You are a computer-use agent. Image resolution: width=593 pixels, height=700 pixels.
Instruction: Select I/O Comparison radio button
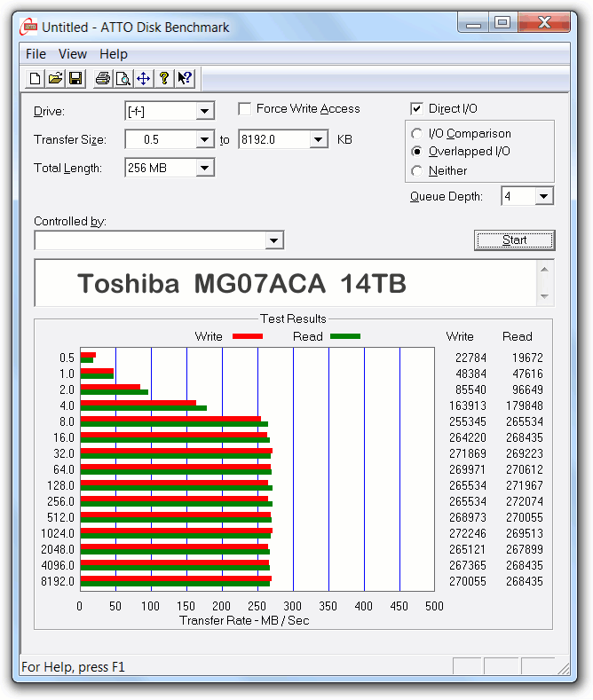click(416, 133)
